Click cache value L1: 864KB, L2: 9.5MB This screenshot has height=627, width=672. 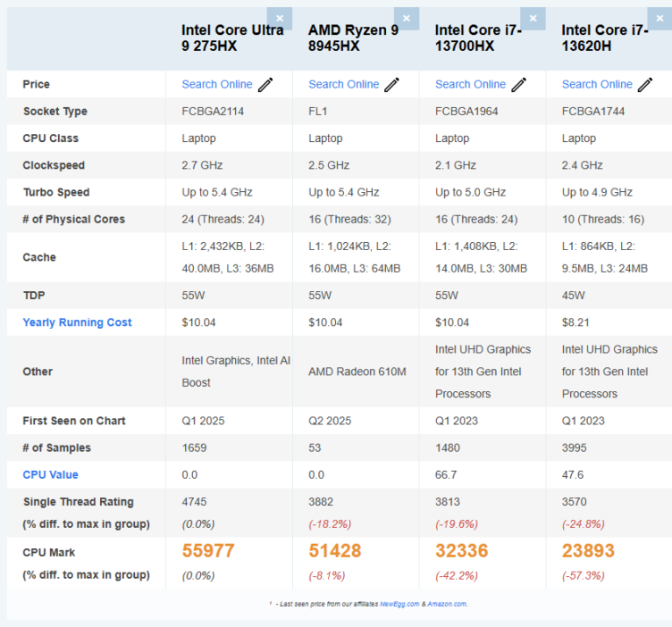[605, 257]
